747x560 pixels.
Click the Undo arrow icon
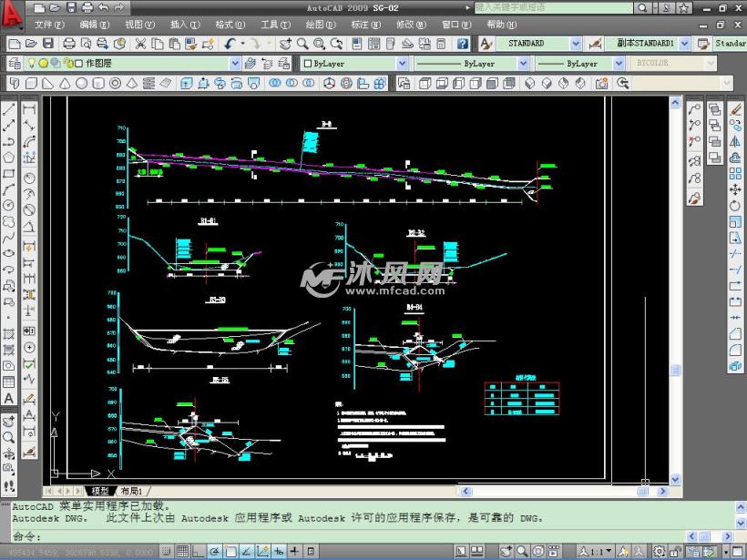coord(230,44)
